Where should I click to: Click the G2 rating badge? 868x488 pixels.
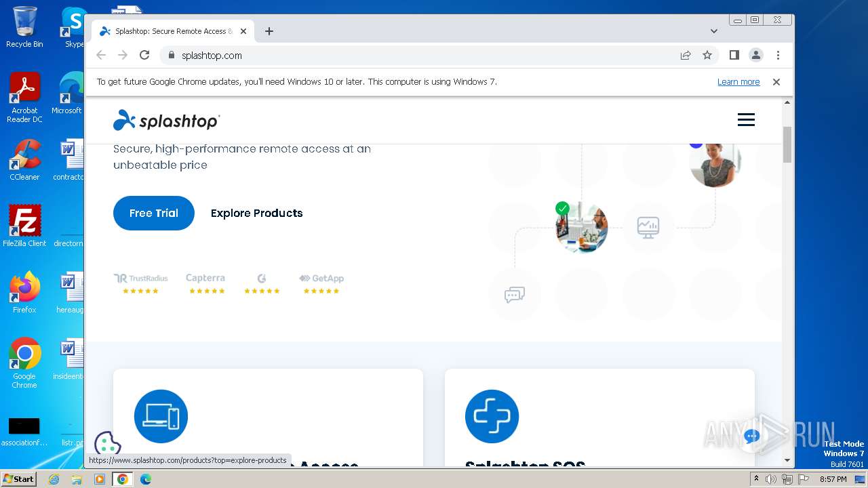(262, 283)
